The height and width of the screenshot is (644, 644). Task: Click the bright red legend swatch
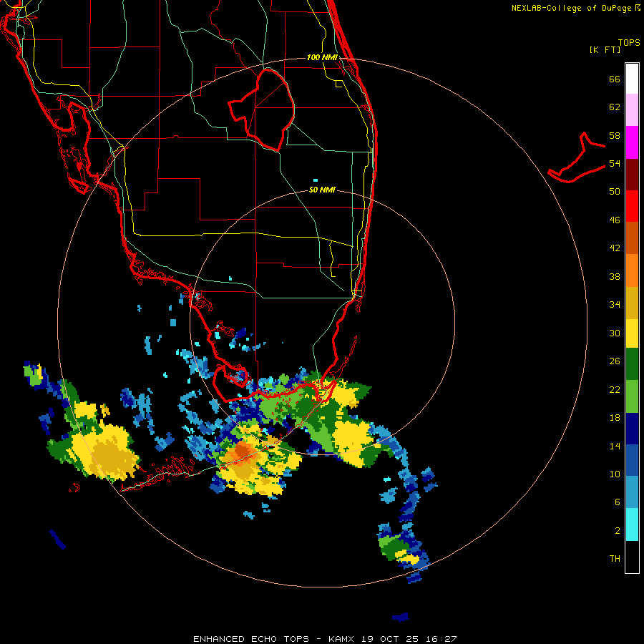coord(632,206)
